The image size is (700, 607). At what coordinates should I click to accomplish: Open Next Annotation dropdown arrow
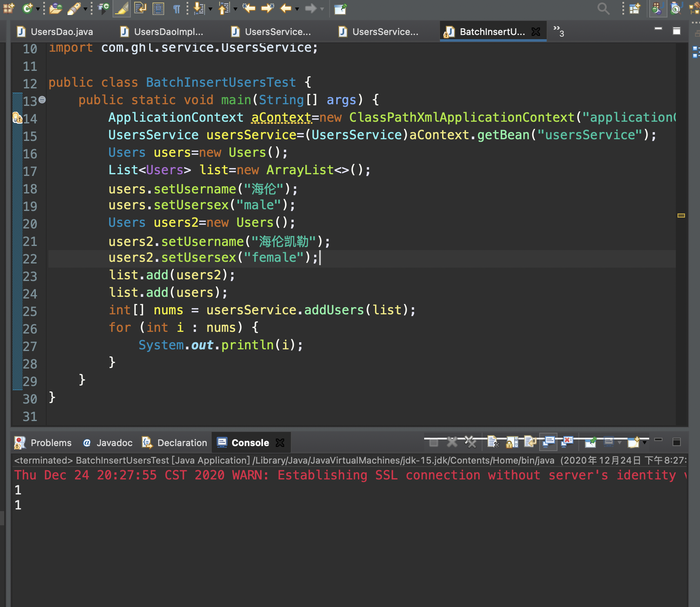click(210, 9)
